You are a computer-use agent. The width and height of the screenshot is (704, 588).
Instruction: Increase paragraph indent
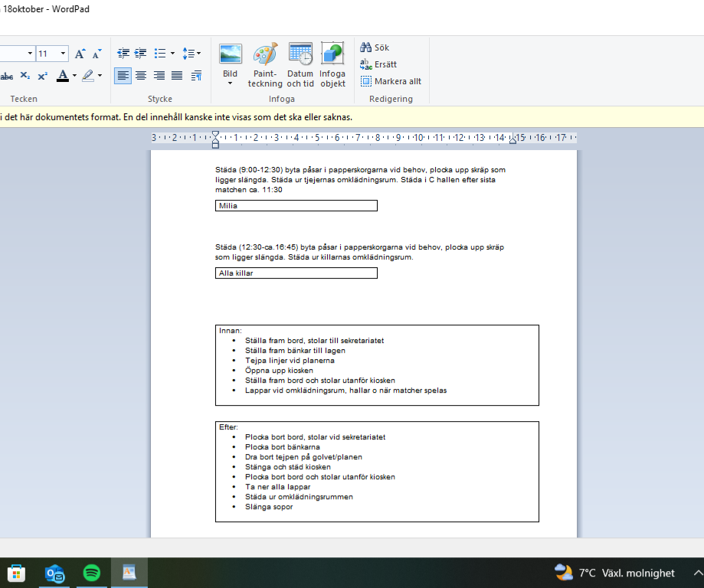141,54
